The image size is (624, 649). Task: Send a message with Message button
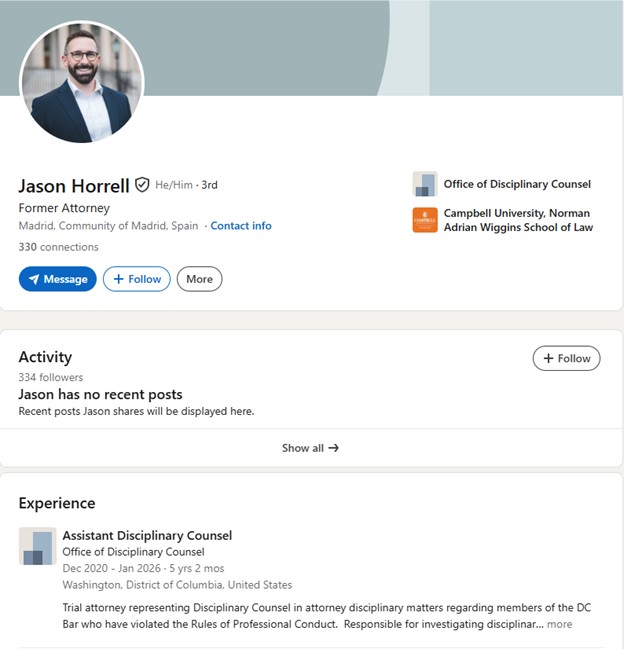58,279
